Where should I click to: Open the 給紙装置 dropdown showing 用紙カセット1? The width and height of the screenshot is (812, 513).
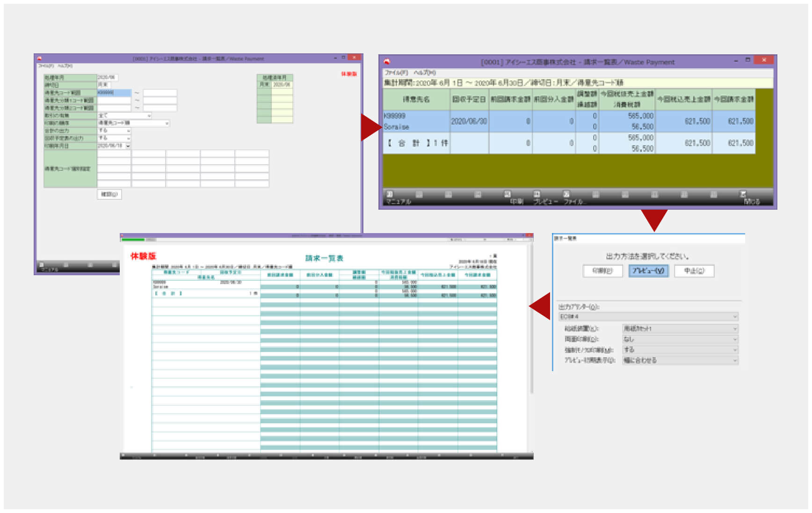tap(680, 329)
